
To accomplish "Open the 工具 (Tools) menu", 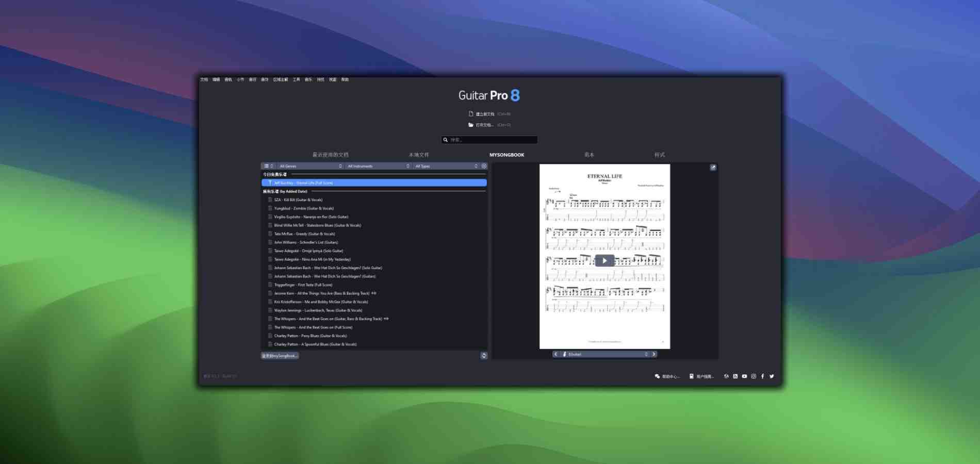I will 296,79.
